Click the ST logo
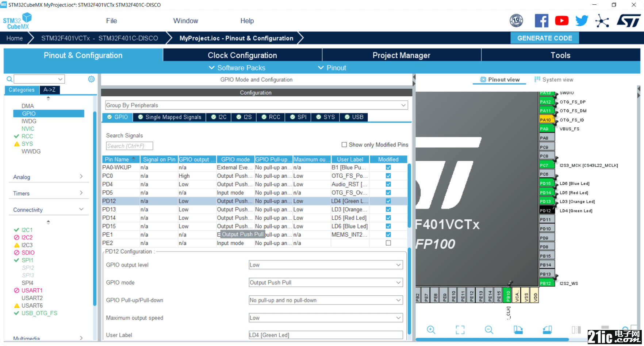This screenshot has height=346, width=644. point(628,21)
